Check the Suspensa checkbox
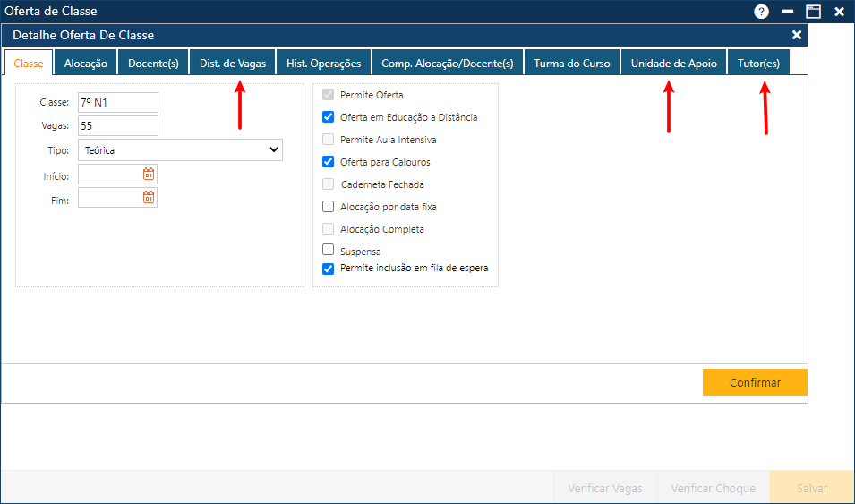This screenshot has width=855, height=504. click(328, 251)
